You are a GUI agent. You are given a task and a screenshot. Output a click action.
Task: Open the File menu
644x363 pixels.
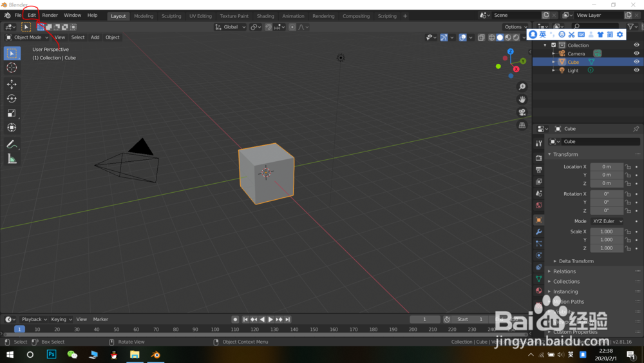18,15
